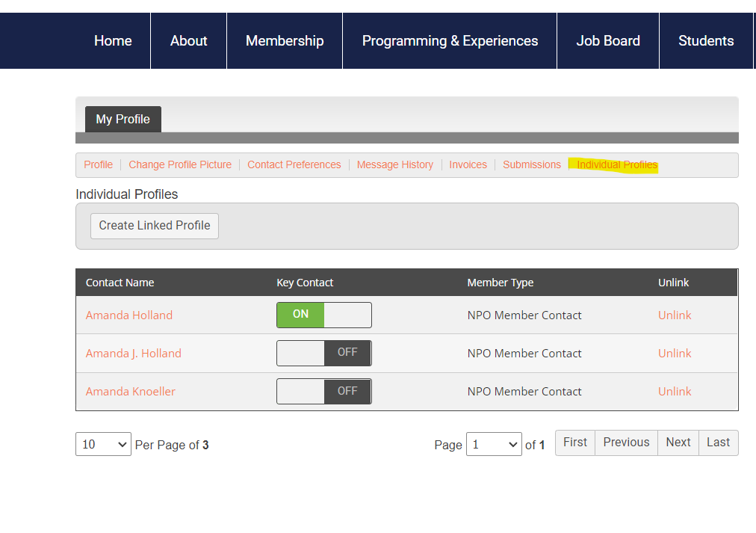This screenshot has height=533, width=756.
Task: Open the page number dropdown
Action: point(494,444)
